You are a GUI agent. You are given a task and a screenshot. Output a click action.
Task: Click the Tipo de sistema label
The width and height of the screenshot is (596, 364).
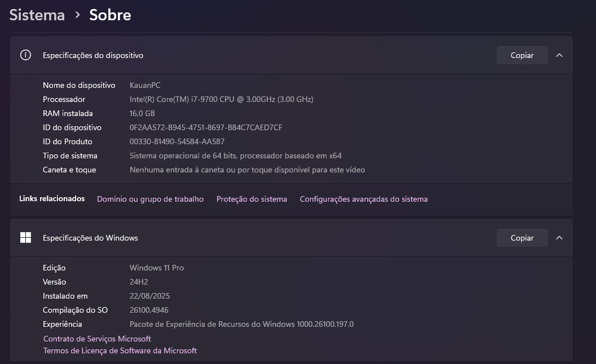tap(70, 156)
